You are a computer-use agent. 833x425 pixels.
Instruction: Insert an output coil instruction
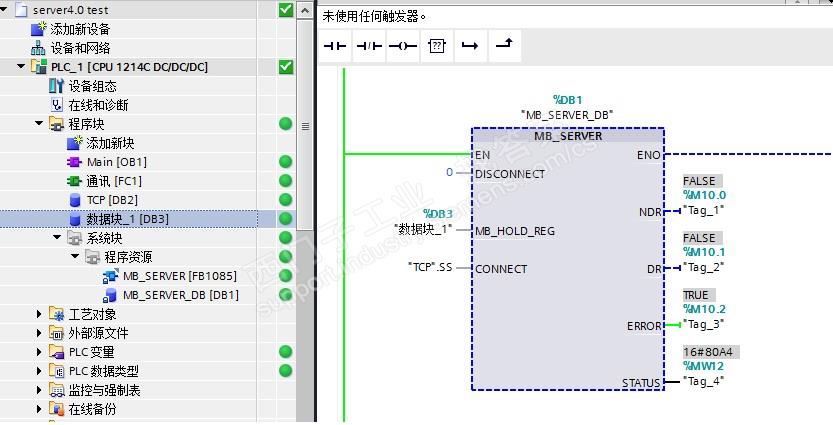[403, 46]
